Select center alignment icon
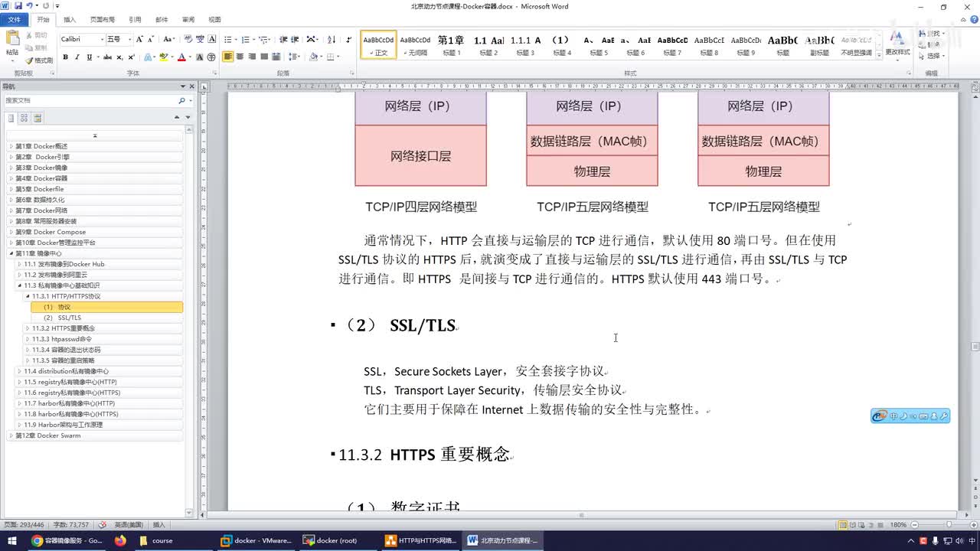Image resolution: width=980 pixels, height=551 pixels. pyautogui.click(x=240, y=57)
